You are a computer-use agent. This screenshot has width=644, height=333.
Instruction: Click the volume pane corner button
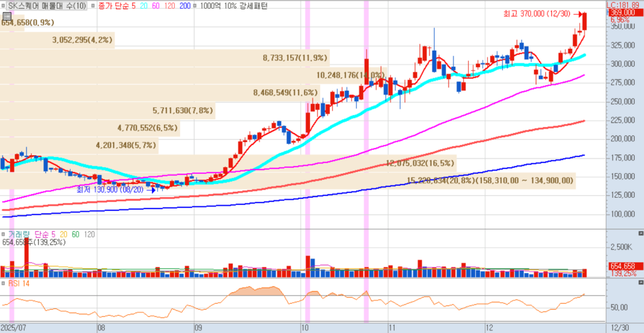[641, 233]
